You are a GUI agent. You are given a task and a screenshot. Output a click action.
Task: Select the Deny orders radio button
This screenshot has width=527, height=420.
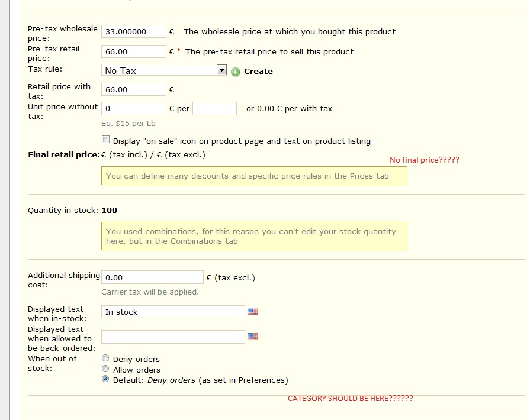(x=105, y=358)
